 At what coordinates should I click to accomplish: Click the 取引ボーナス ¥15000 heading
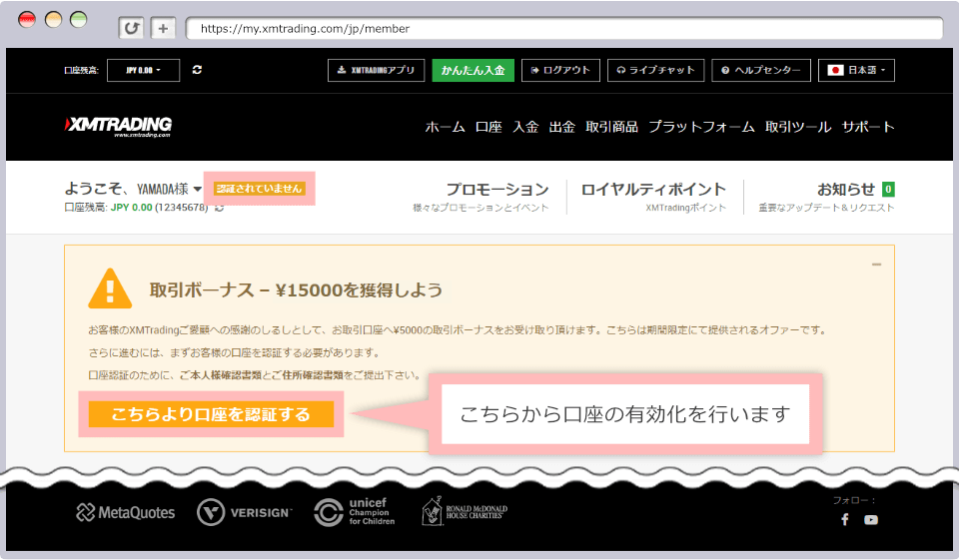click(296, 289)
